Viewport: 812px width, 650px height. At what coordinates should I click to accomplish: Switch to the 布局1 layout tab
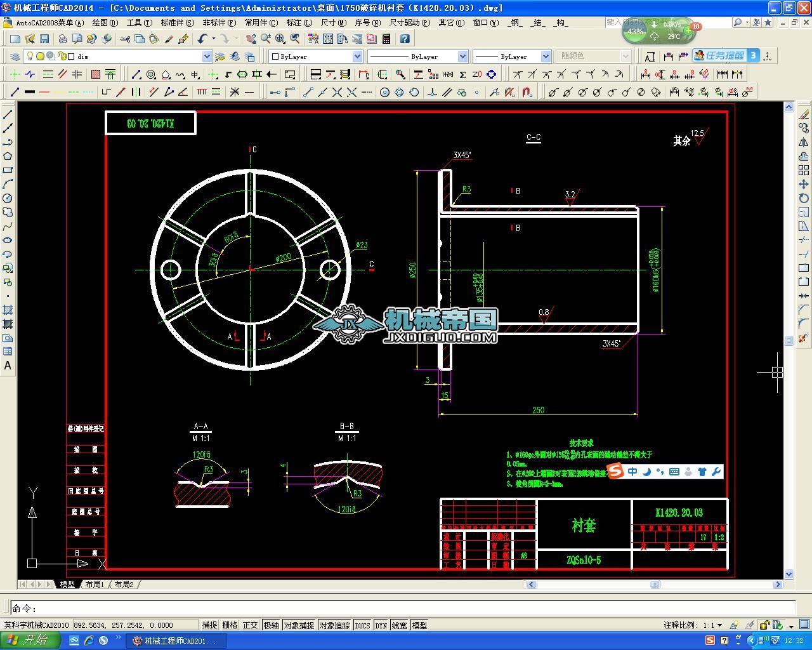pyautogui.click(x=95, y=584)
